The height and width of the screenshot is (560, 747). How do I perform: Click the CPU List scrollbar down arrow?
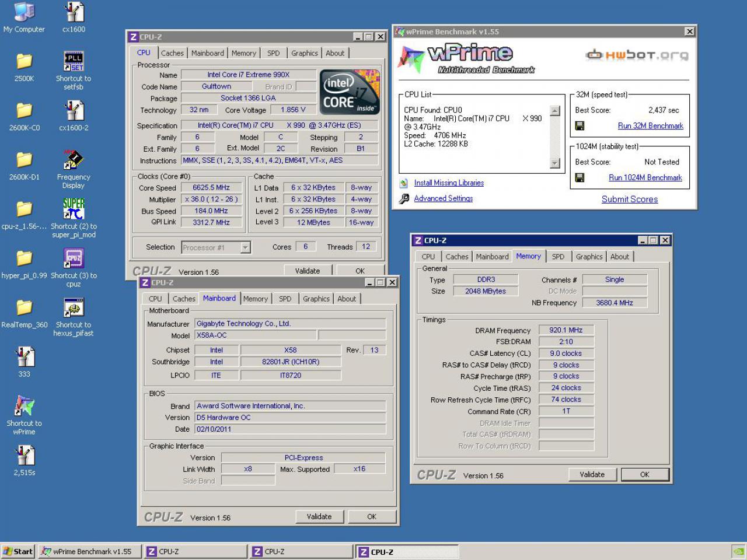[555, 164]
